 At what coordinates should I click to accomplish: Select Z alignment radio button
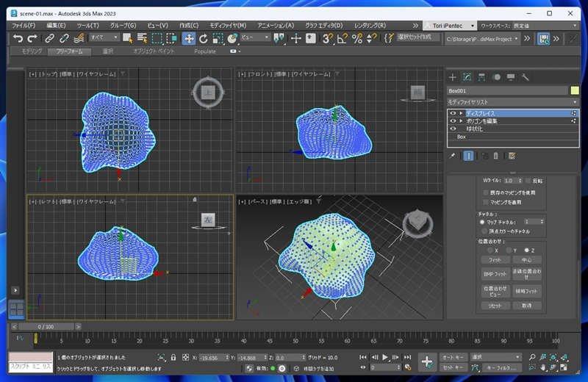(526, 250)
